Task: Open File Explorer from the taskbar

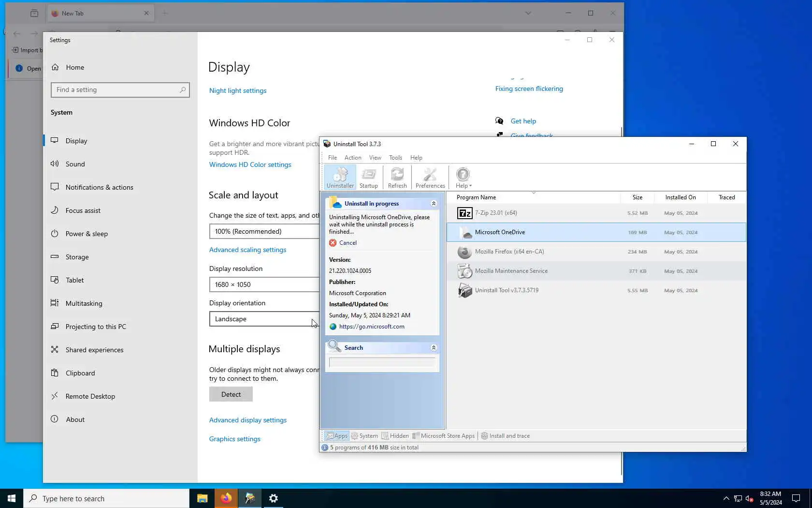Action: pyautogui.click(x=202, y=498)
